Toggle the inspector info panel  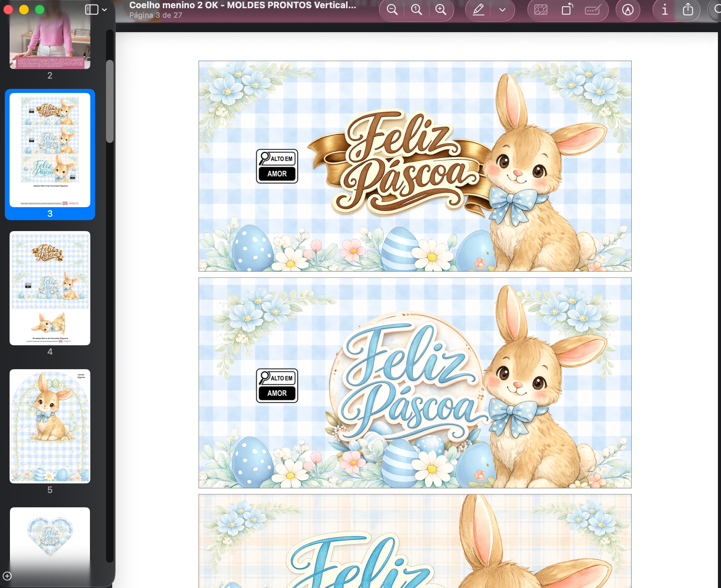coord(665,10)
